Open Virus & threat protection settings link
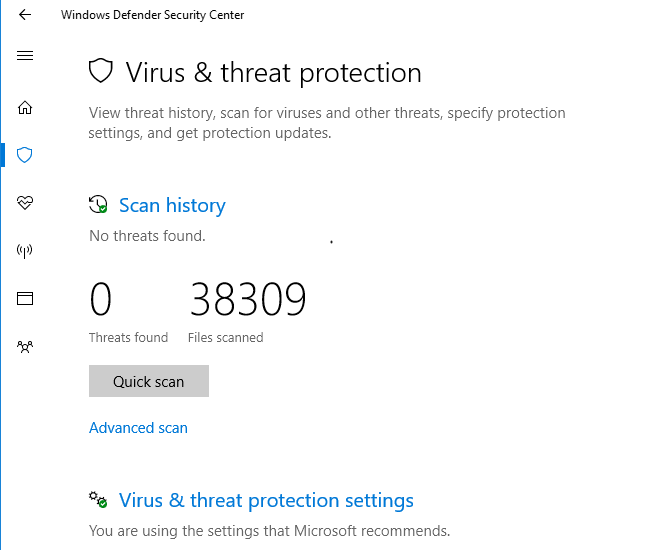The image size is (670, 550). 266,500
